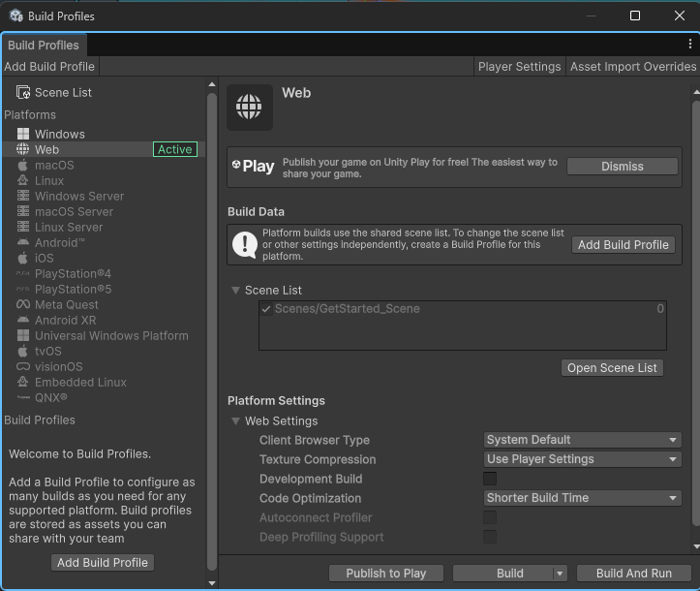This screenshot has height=591, width=700.
Task: Click the Universal Windows Platform icon
Action: point(23,335)
